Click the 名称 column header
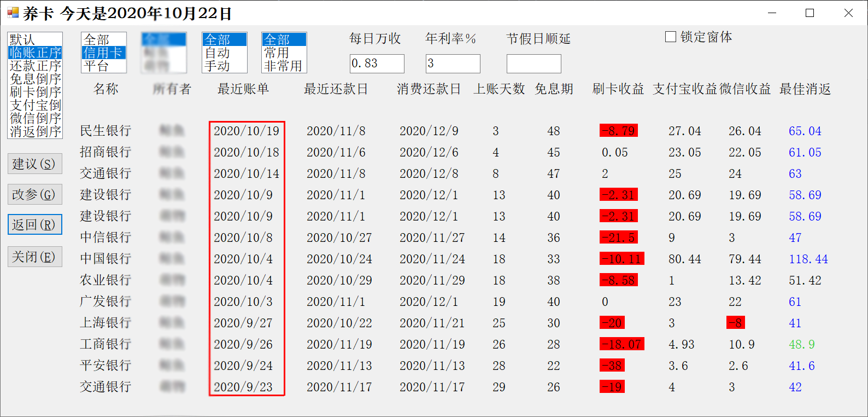This screenshot has height=417, width=868. (105, 89)
